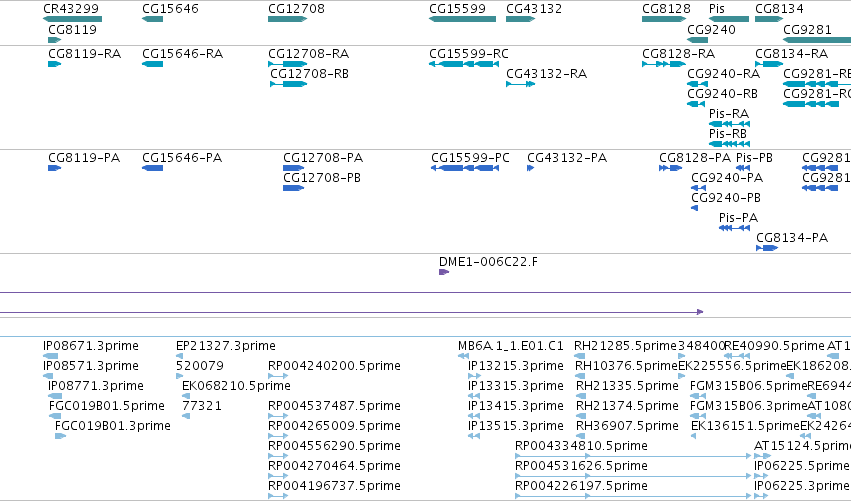This screenshot has width=851, height=501.
Task: Click the Pis-PA protein label
Action: coord(738,218)
